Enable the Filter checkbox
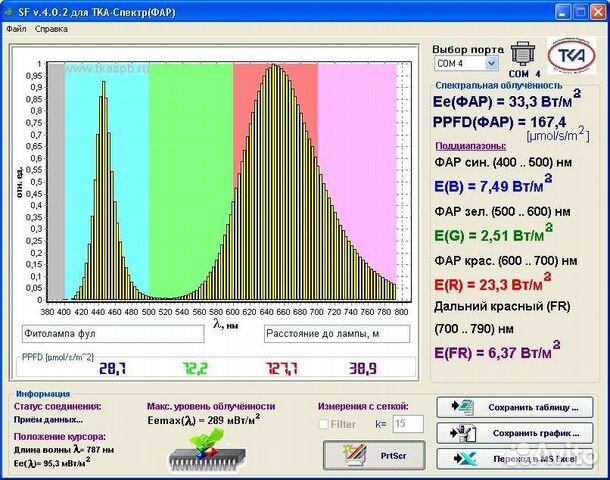The width and height of the screenshot is (610, 480). click(x=324, y=424)
